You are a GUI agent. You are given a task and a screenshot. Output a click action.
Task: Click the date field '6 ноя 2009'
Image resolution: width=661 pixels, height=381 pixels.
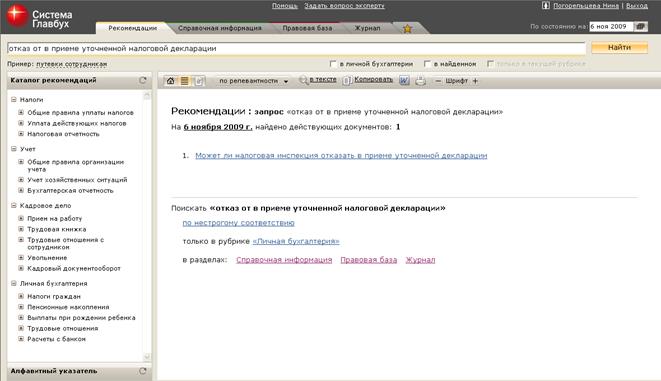click(x=611, y=27)
